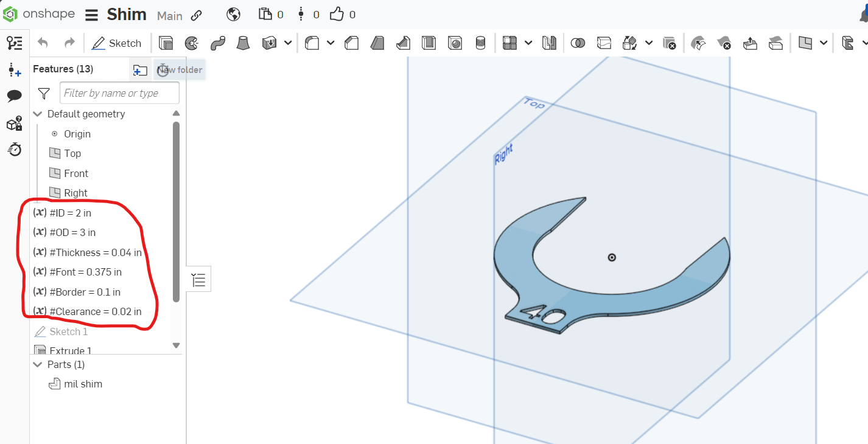This screenshot has width=868, height=444.
Task: Toggle the features filter panel
Action: coord(43,94)
